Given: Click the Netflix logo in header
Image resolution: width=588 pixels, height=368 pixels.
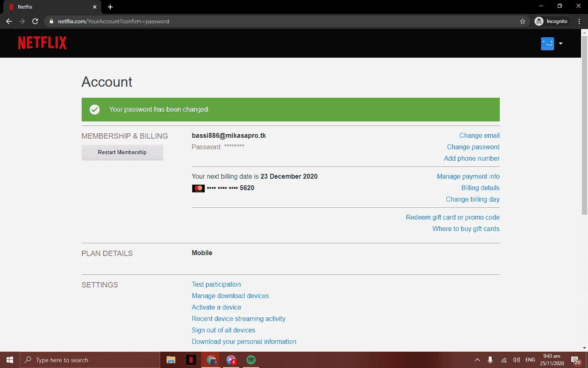Looking at the screenshot, I should [42, 43].
